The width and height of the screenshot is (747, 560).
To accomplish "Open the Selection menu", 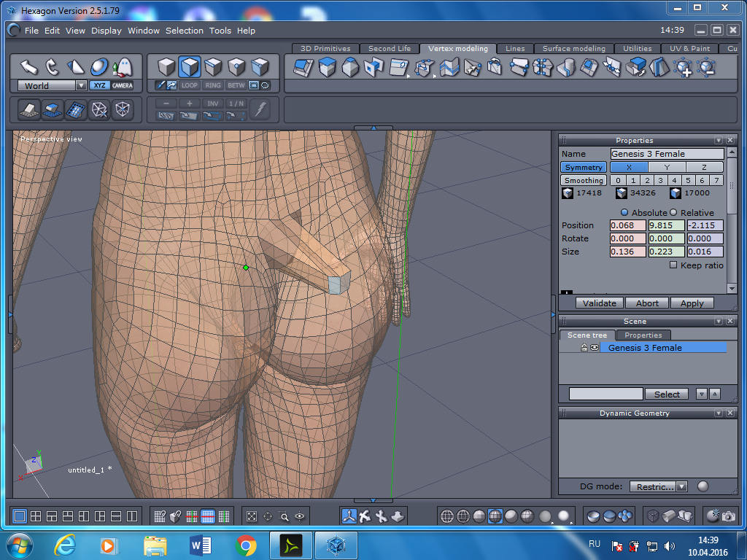I will click(x=184, y=31).
